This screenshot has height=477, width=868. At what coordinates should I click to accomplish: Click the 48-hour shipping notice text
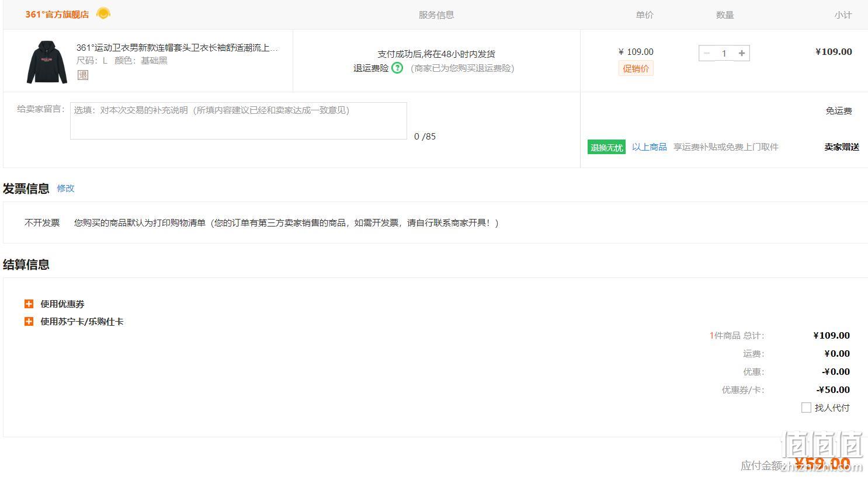436,54
